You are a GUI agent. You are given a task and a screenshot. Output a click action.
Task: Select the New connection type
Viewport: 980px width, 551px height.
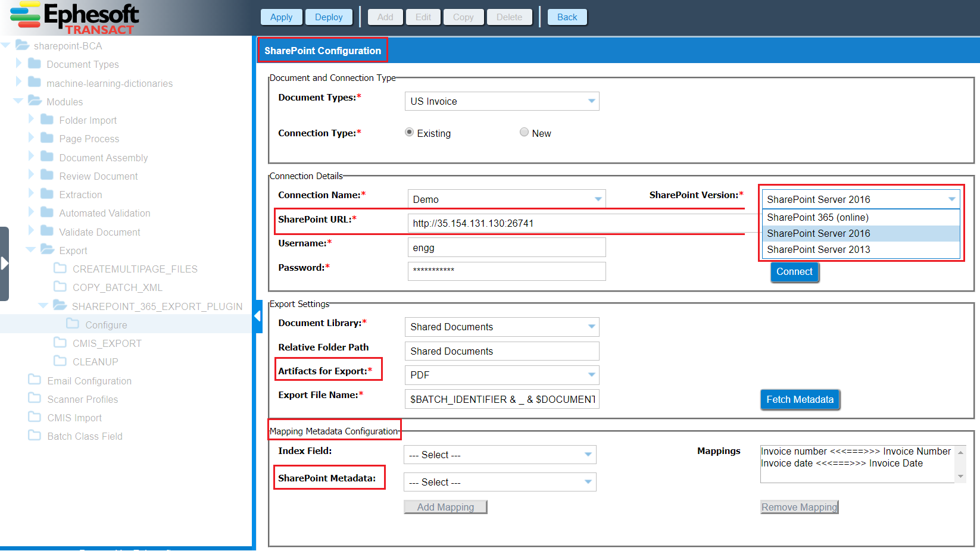524,132
